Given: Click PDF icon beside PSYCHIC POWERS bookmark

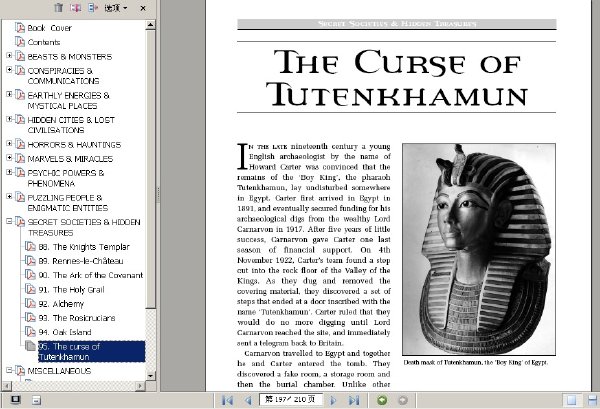Looking at the screenshot, I should pyautogui.click(x=20, y=173).
